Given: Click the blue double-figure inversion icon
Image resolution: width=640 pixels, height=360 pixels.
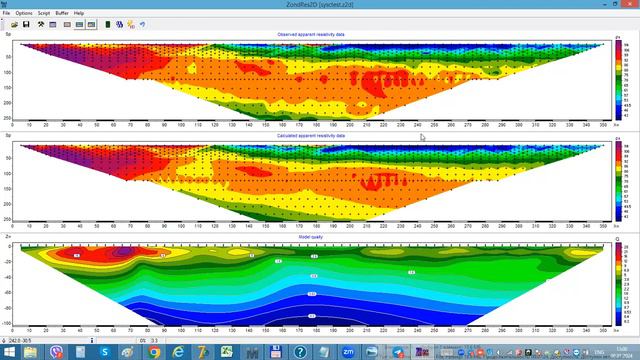Looking at the screenshot, I should 119,24.
